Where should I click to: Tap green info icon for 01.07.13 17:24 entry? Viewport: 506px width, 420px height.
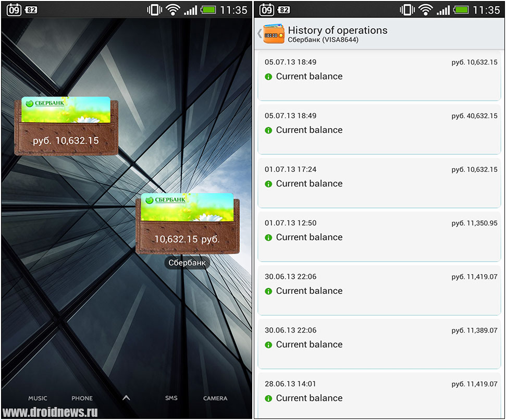point(268,184)
